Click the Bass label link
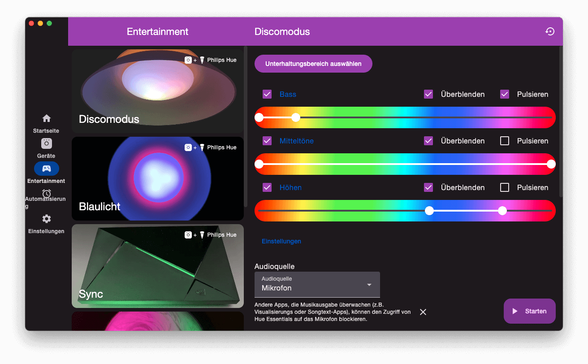The image size is (588, 364). (x=288, y=94)
